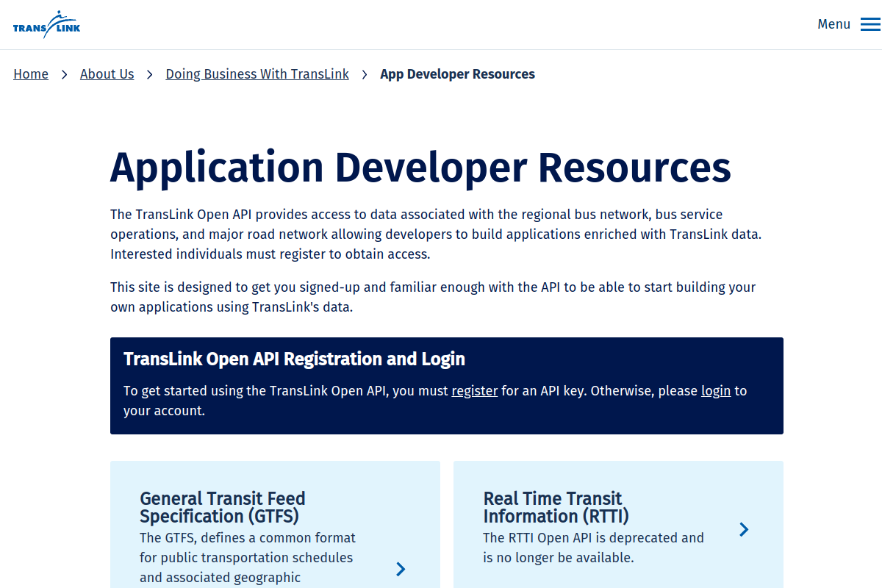The image size is (882, 588).
Task: Click the 'The GTFS, defines a common format' description
Action: pyautogui.click(x=248, y=558)
